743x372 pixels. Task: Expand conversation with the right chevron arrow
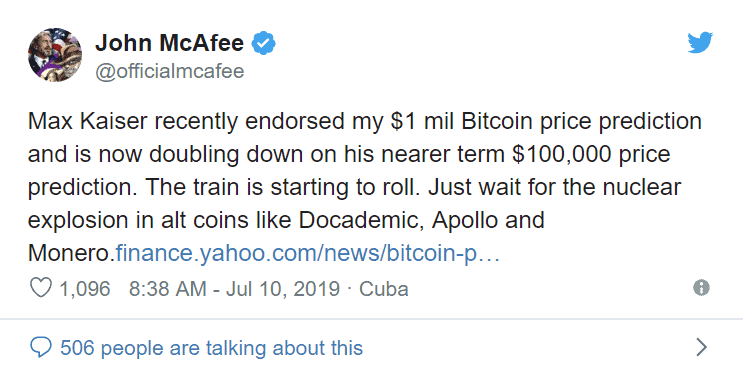pos(702,347)
